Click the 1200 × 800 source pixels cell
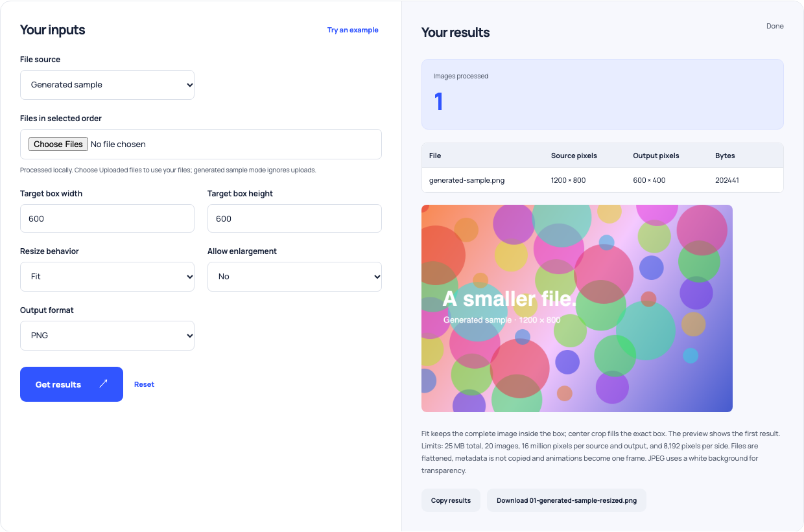This screenshot has height=532, width=804. [569, 180]
